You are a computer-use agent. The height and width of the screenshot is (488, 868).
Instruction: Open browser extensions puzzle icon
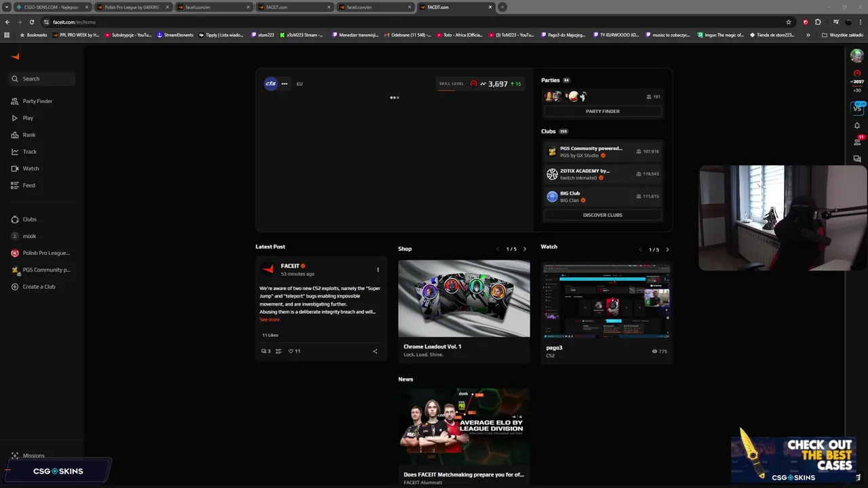pos(818,22)
